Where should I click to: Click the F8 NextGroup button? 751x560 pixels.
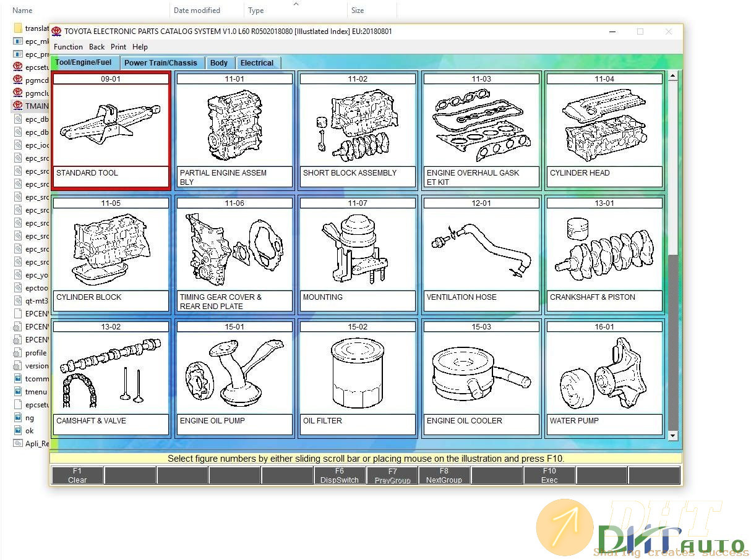coord(444,475)
